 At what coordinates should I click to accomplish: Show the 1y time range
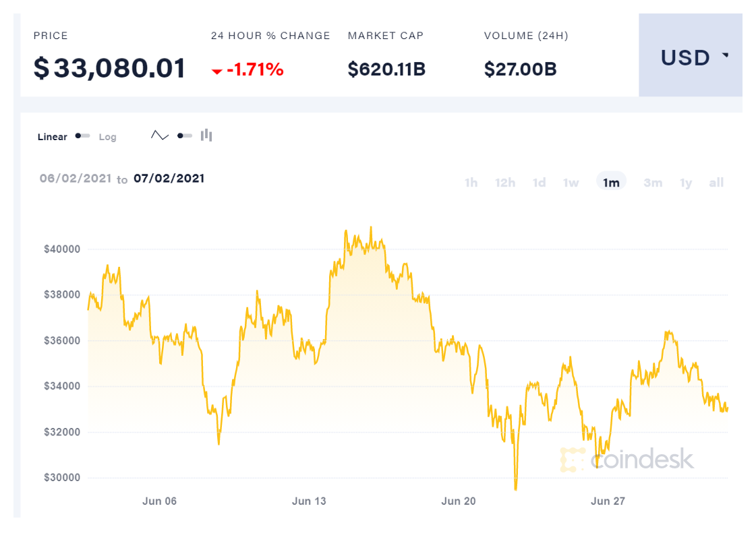(x=686, y=183)
